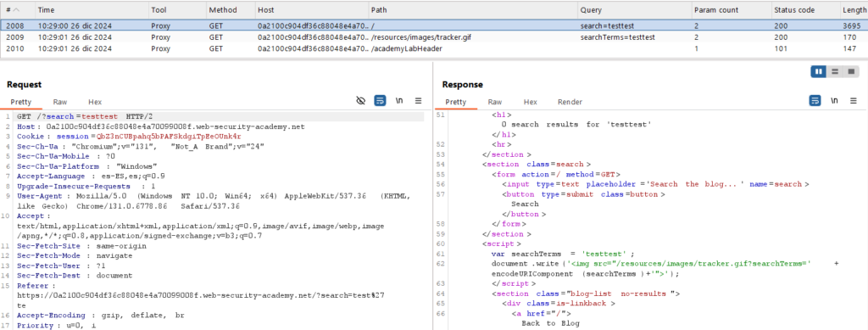Switch to combined tabbed layout view

[851, 71]
